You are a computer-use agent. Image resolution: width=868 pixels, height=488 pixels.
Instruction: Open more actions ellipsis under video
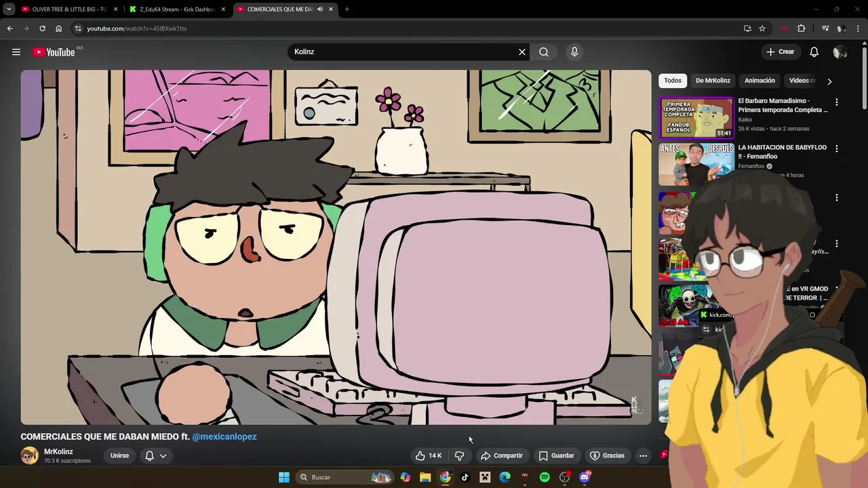643,455
